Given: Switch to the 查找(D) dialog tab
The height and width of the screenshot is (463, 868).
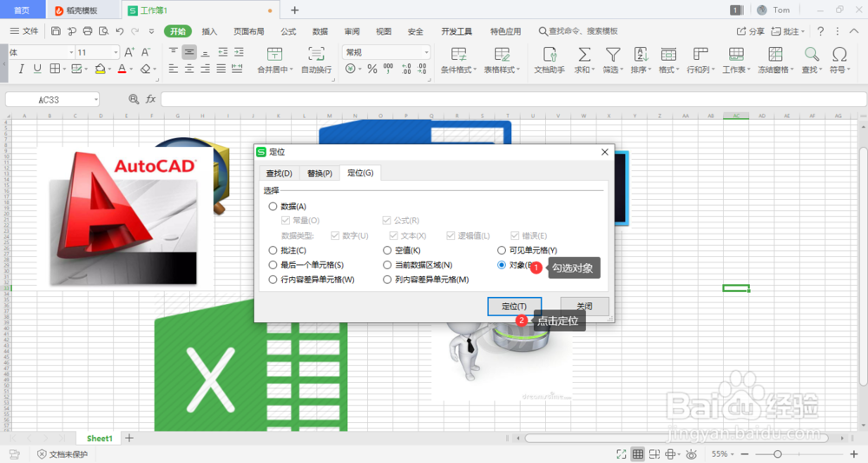Looking at the screenshot, I should click(279, 174).
